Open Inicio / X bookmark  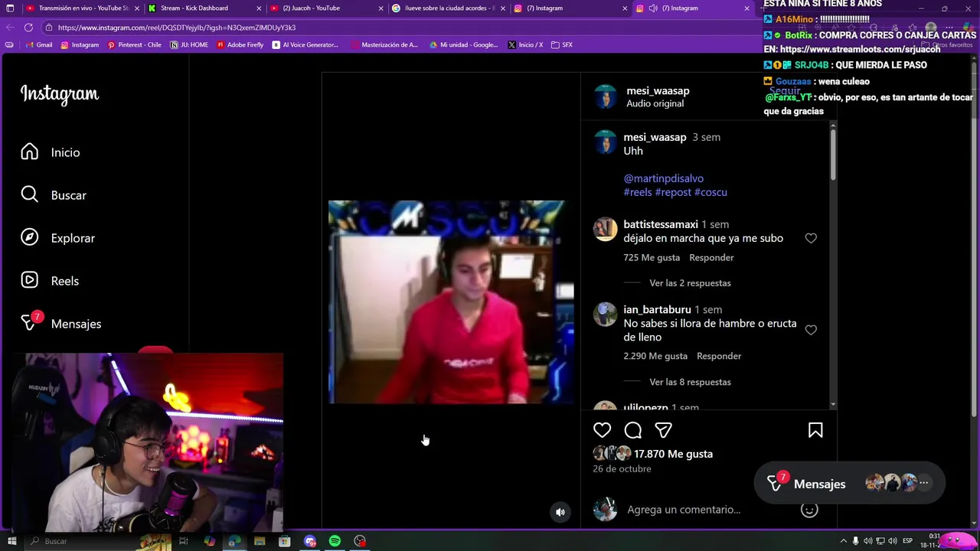pos(525,45)
